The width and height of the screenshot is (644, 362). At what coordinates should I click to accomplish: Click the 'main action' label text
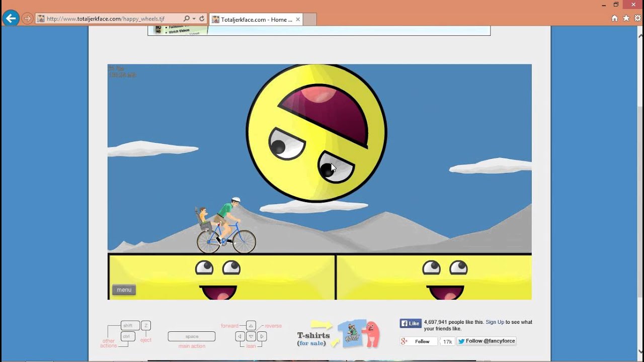point(192,346)
